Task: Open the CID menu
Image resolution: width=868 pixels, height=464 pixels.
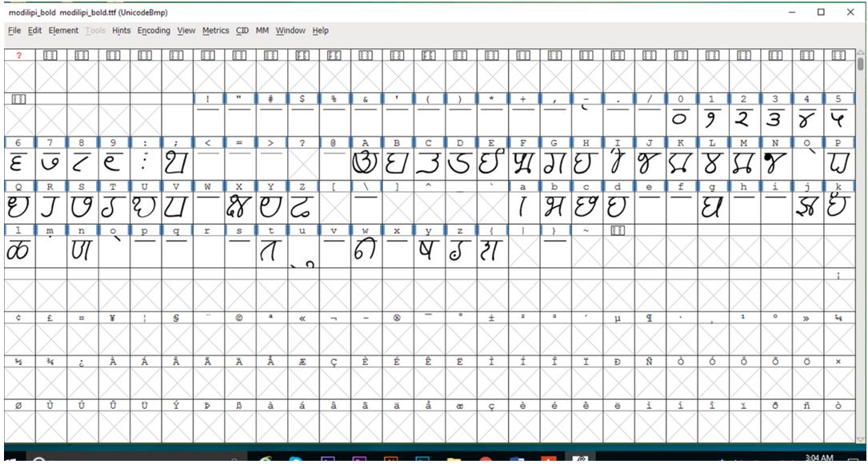Action: coord(242,30)
